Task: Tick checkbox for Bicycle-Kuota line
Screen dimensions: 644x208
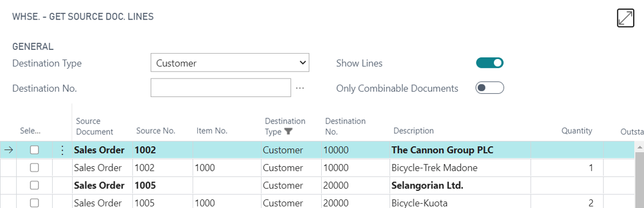Action: pyautogui.click(x=35, y=203)
